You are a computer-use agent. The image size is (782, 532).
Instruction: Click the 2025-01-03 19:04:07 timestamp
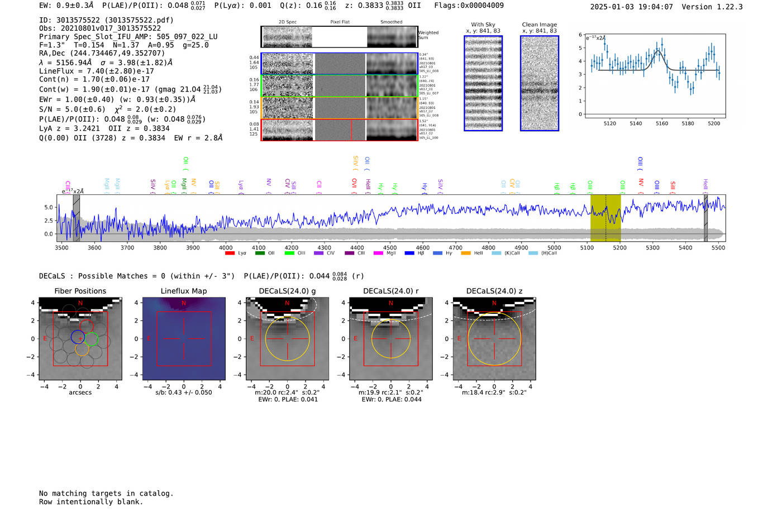pyautogui.click(x=631, y=7)
